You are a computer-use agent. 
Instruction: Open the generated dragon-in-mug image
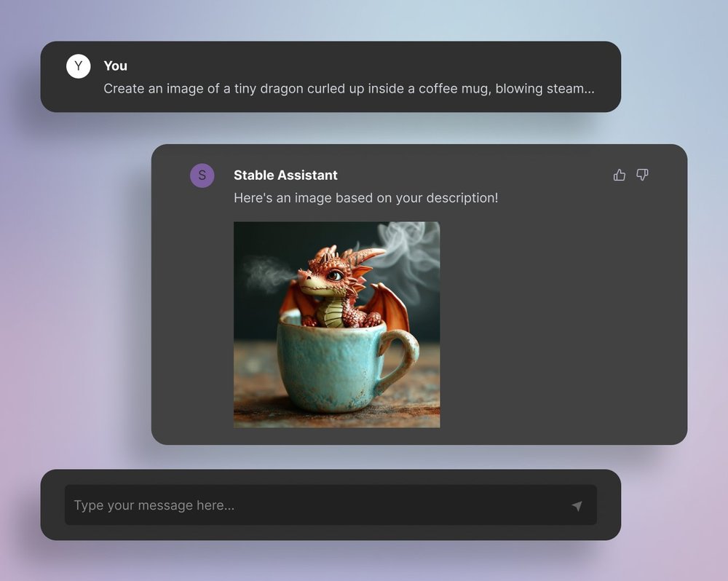point(336,324)
